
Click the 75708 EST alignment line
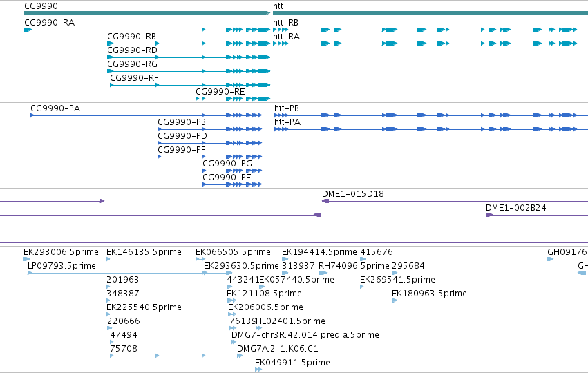tap(158, 356)
